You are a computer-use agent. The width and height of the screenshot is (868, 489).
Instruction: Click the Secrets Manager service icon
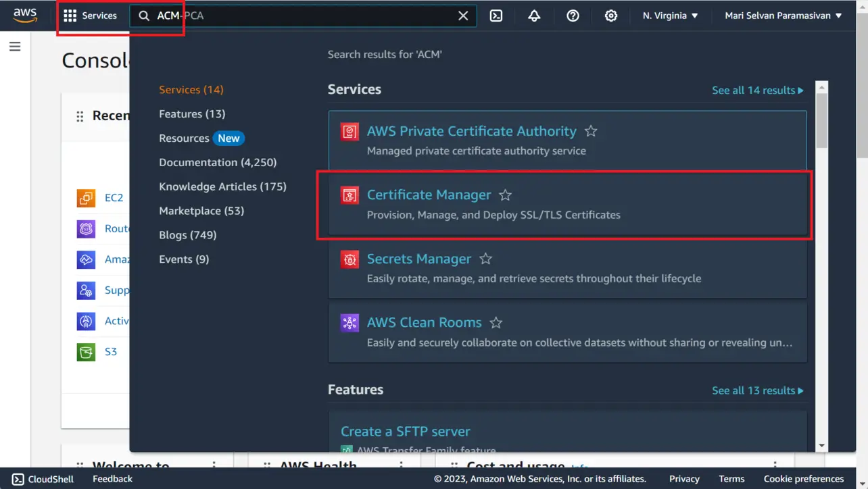(349, 259)
